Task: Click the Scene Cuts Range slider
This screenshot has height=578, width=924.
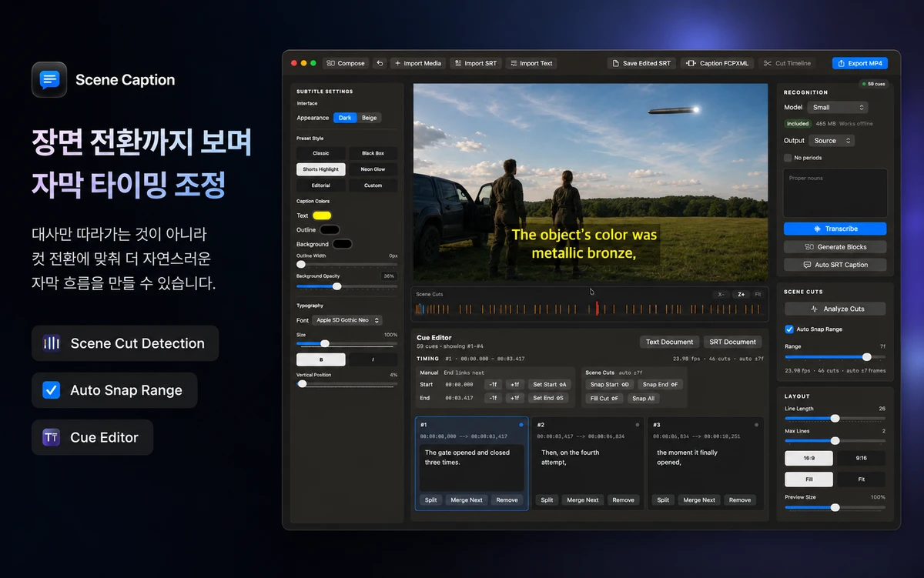Action: (835, 357)
